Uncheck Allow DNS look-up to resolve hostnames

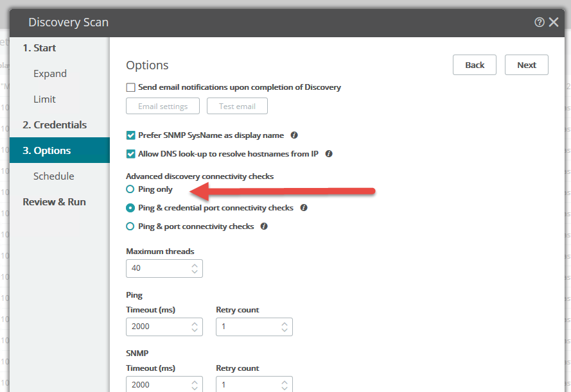tap(131, 154)
